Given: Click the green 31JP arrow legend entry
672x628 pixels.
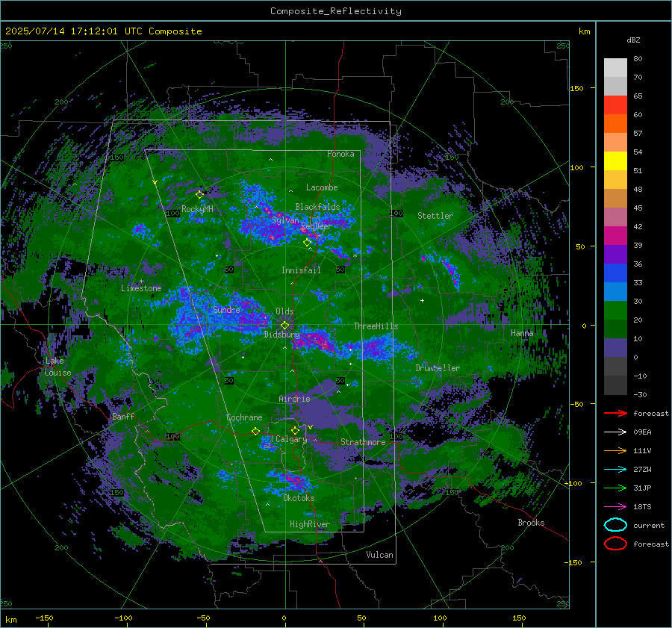Looking at the screenshot, I should click(x=616, y=488).
